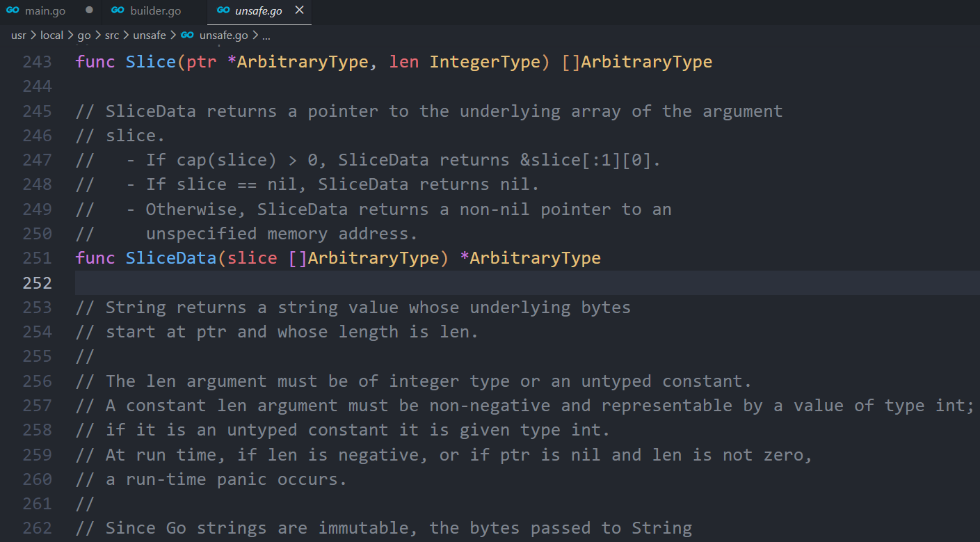Click function name Slice on line 243
The image size is (980, 542).
pyautogui.click(x=151, y=62)
